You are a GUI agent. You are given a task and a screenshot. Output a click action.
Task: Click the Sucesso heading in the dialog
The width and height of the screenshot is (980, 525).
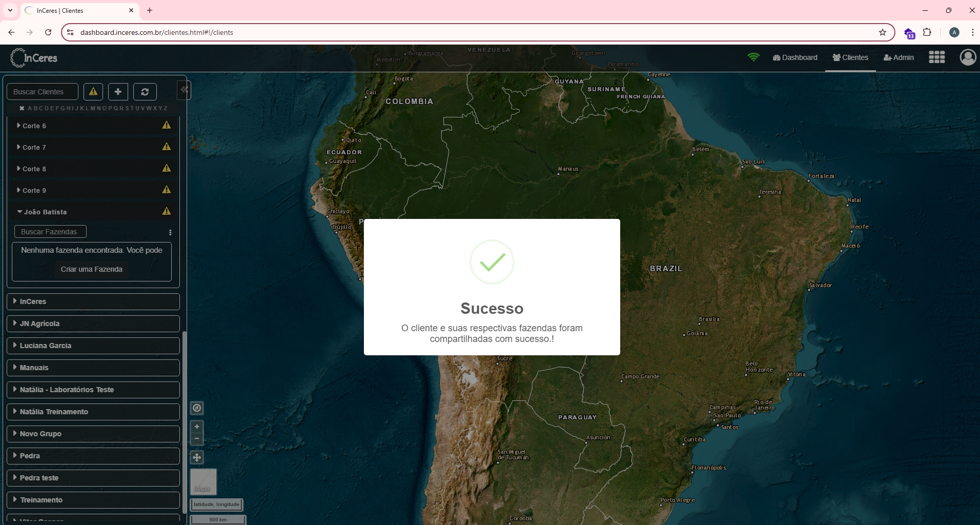click(x=492, y=309)
